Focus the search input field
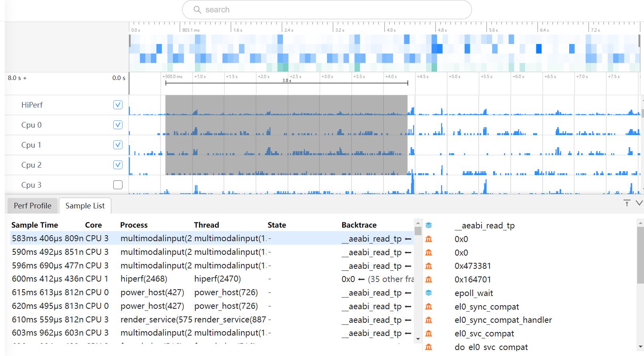The image size is (644, 356). [332, 10]
